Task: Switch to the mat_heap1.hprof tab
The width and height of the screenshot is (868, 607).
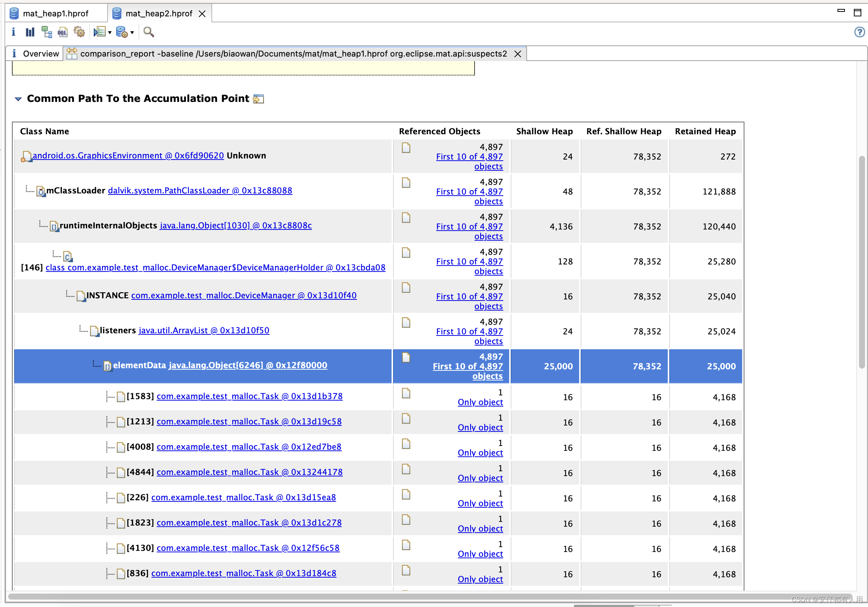Action: pyautogui.click(x=55, y=13)
